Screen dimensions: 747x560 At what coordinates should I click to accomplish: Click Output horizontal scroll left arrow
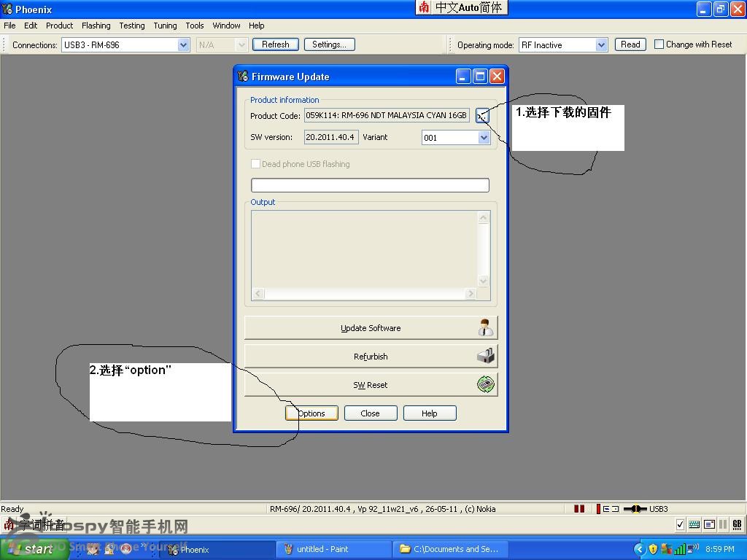click(258, 293)
